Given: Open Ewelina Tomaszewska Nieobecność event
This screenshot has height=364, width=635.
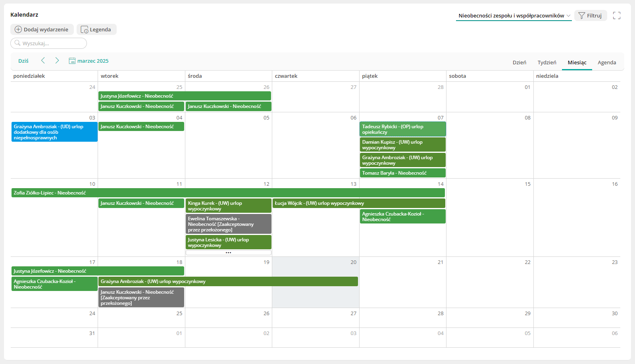Looking at the screenshot, I should 229,224.
